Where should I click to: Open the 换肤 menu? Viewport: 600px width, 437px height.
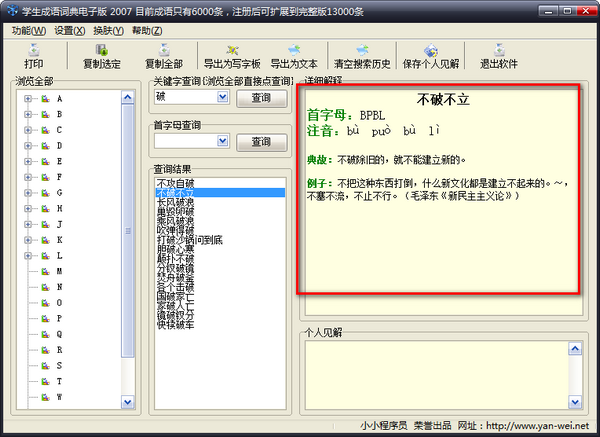105,31
